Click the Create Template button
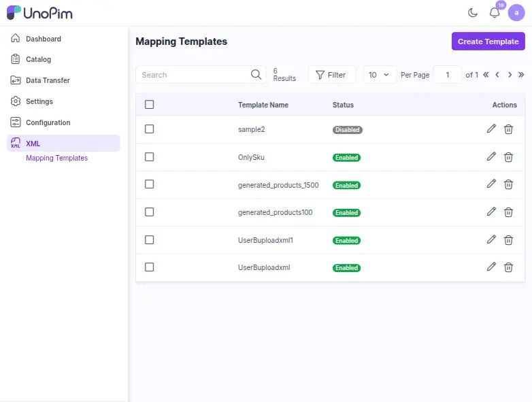The width and height of the screenshot is (532, 402). (488, 41)
